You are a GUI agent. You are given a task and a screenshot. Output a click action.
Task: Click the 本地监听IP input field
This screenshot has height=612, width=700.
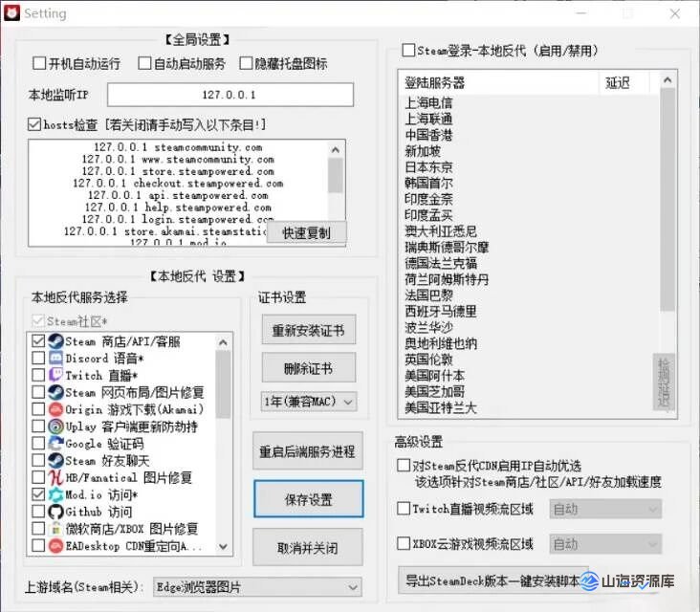click(x=230, y=96)
